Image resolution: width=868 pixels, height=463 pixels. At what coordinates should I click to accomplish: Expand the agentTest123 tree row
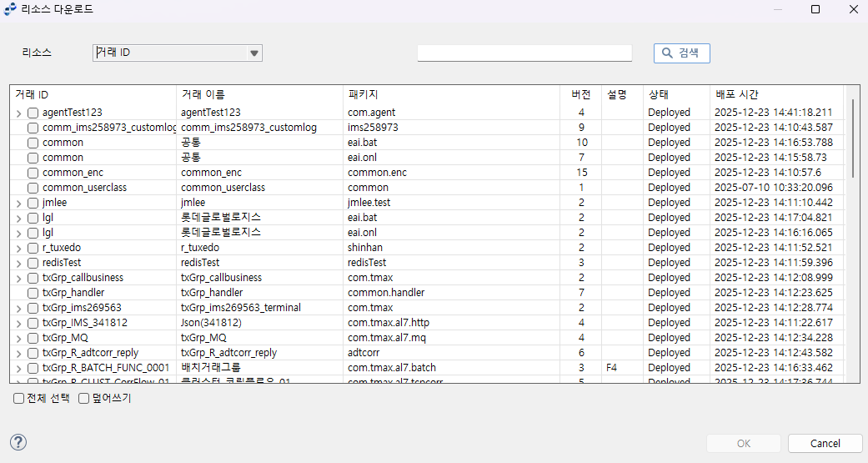tap(19, 113)
